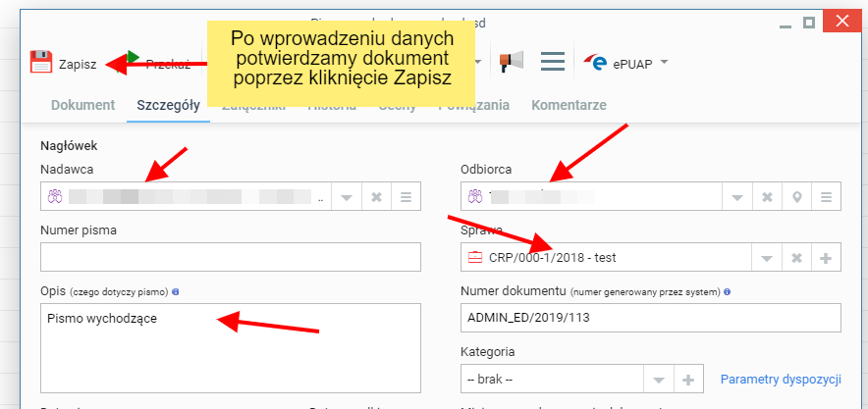Switch to the Dokument tab
The image size is (868, 409).
point(82,105)
